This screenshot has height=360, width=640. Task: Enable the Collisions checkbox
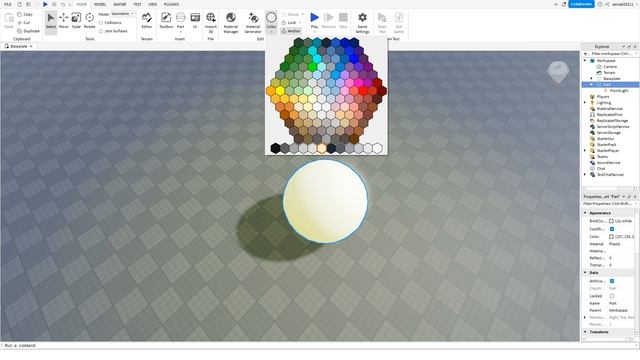pyautogui.click(x=101, y=23)
